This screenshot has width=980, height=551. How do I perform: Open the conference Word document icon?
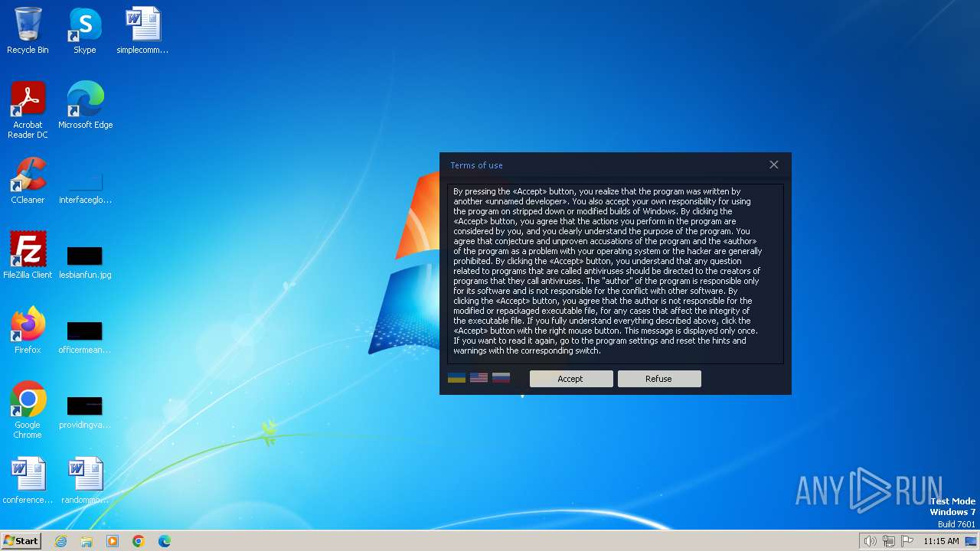tap(28, 481)
